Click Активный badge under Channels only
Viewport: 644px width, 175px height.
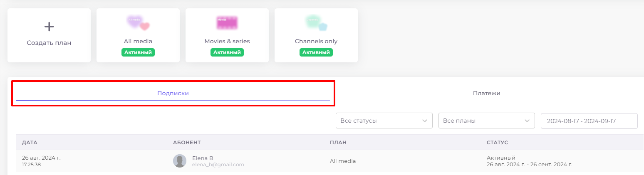tap(316, 52)
